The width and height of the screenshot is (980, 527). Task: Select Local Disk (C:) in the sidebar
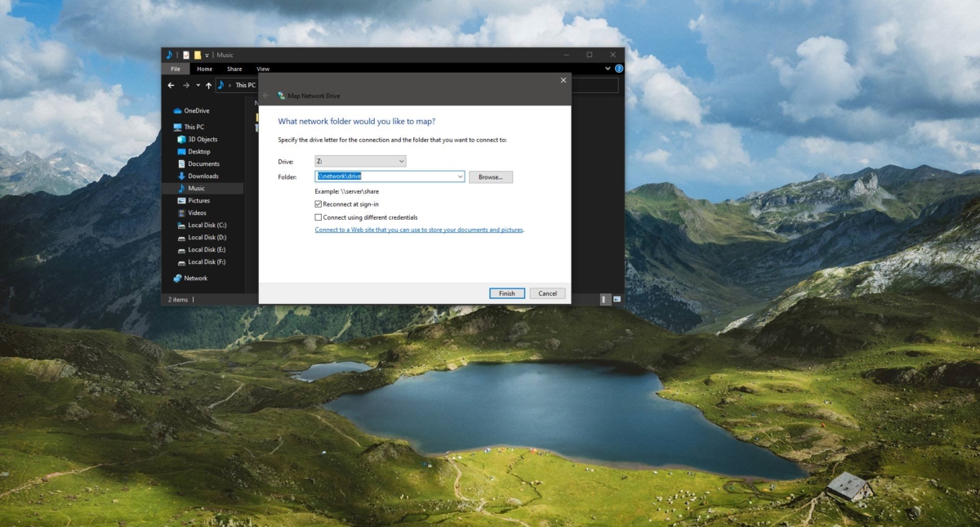pos(203,225)
